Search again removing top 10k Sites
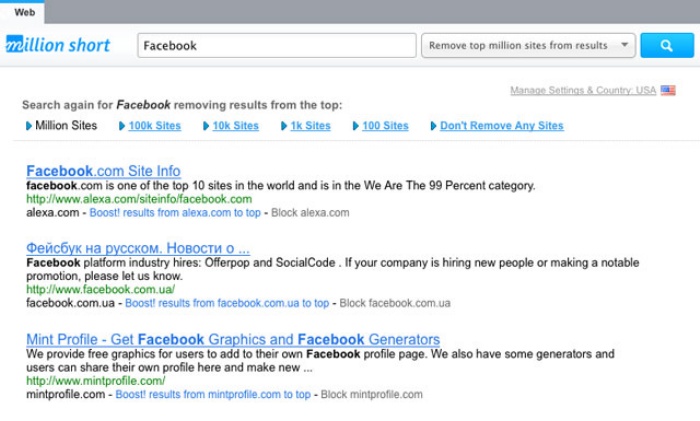The height and width of the screenshot is (421, 700). point(235,126)
